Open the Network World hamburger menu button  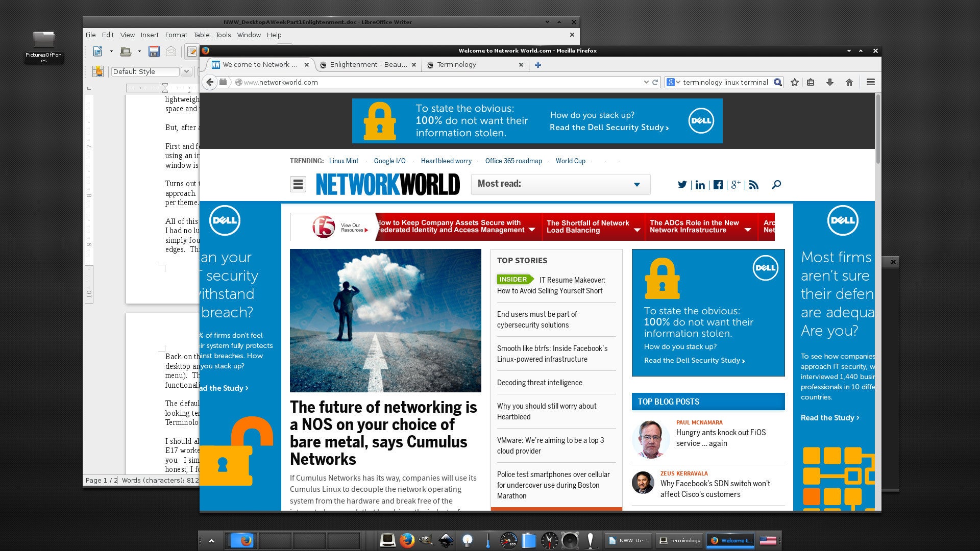click(298, 184)
